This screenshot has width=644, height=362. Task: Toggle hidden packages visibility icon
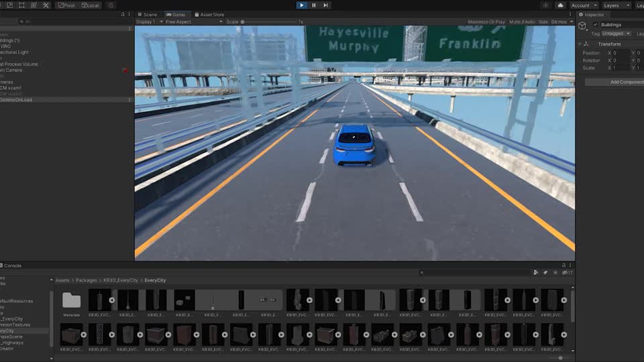[568, 273]
